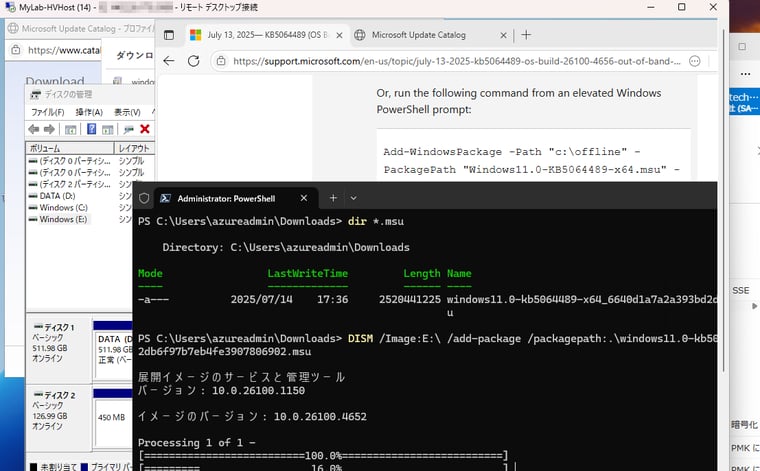Click the Forward arrow in Disk Management toolbar
The width and height of the screenshot is (760, 471).
[49, 129]
